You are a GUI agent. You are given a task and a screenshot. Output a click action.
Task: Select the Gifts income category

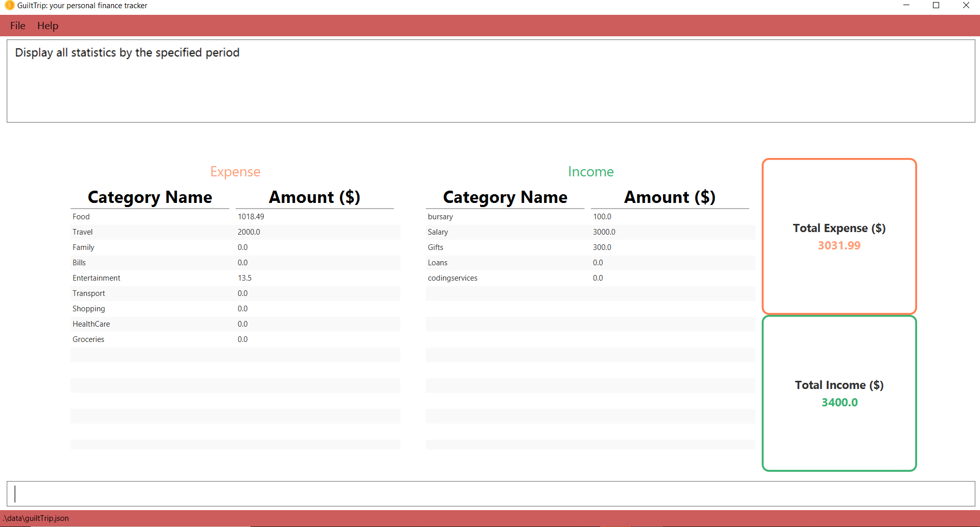[436, 247]
